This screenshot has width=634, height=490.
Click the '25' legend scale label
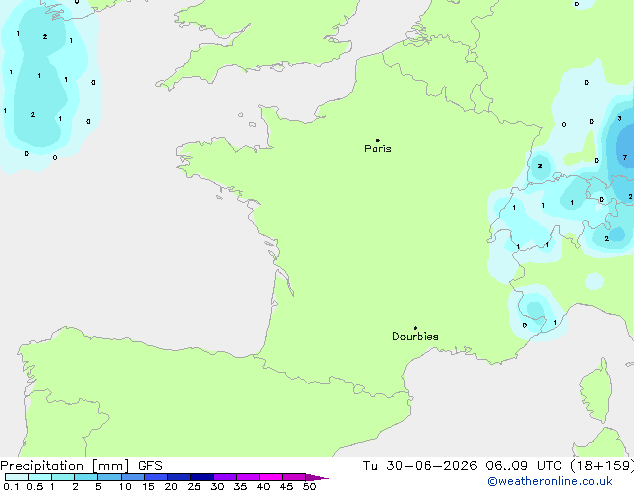pyautogui.click(x=194, y=486)
